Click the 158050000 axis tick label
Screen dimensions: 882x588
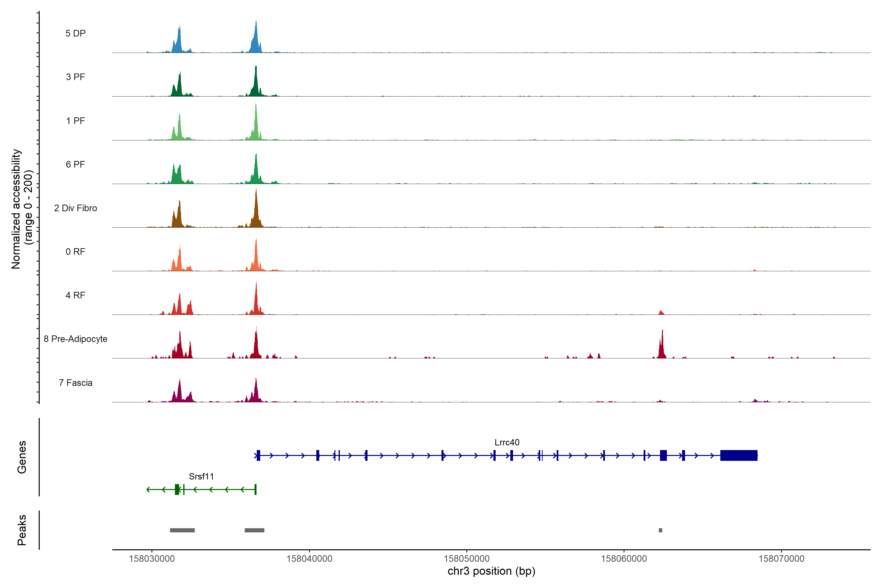466,559
